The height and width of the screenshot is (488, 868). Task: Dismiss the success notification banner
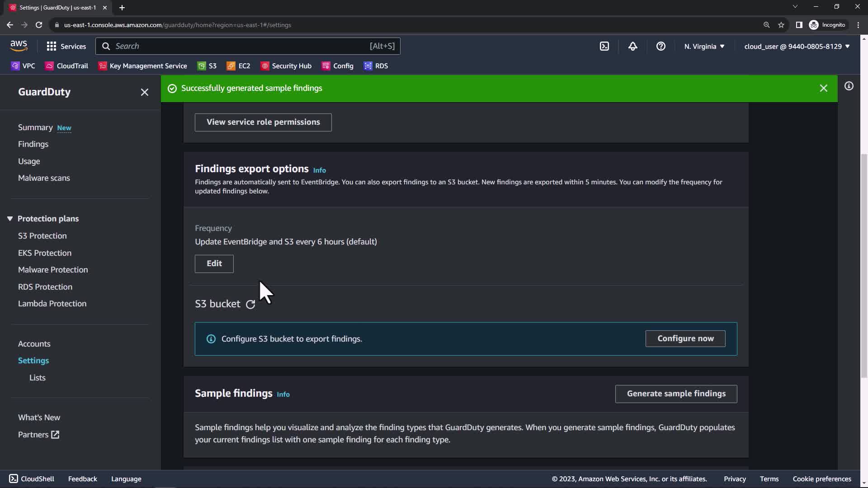pyautogui.click(x=823, y=89)
